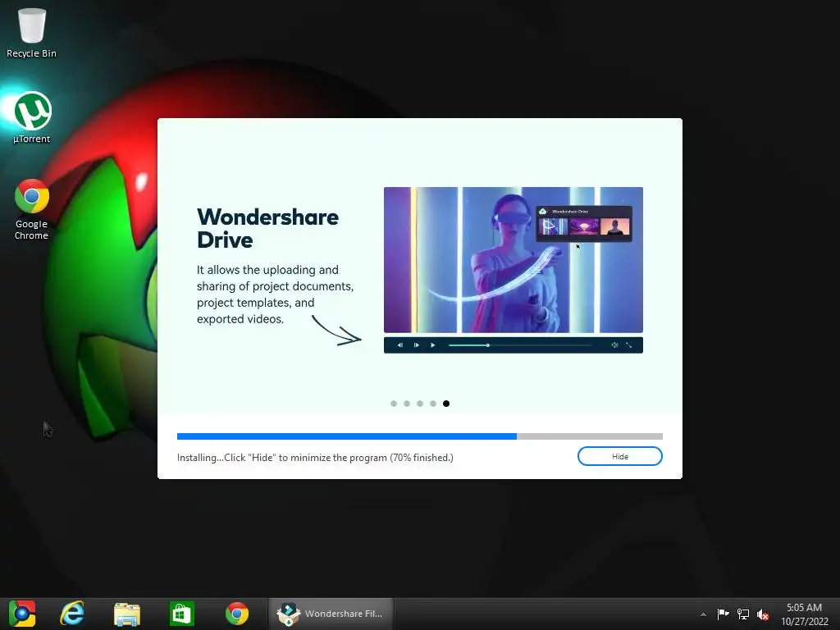840x630 pixels.
Task: Click the Hide button in installer
Action: tap(620, 456)
